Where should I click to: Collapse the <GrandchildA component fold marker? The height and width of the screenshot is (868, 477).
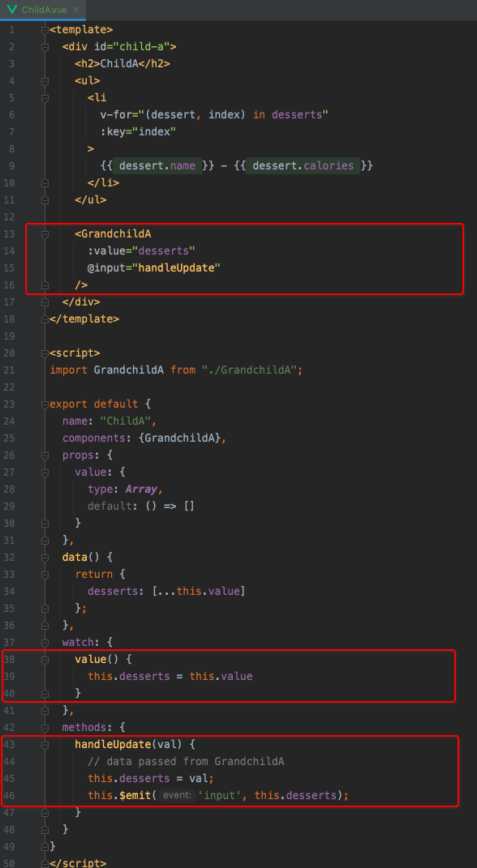45,234
